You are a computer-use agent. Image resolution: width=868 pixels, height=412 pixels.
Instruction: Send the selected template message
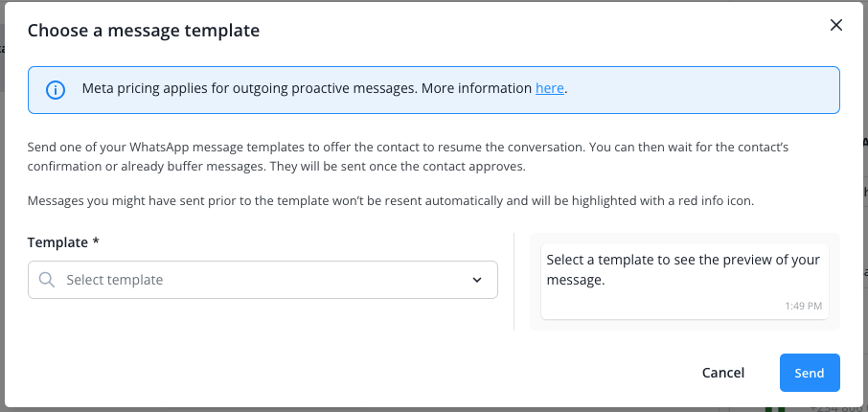click(809, 373)
